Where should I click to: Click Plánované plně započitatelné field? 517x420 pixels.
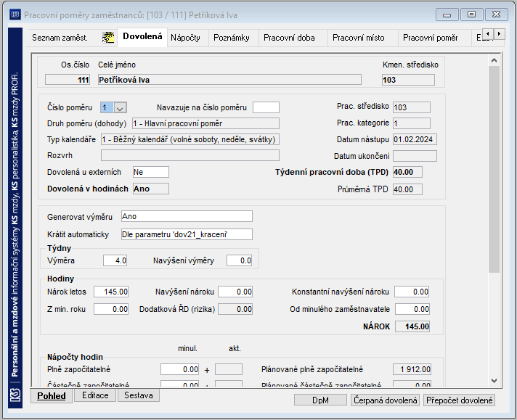[x=412, y=369]
